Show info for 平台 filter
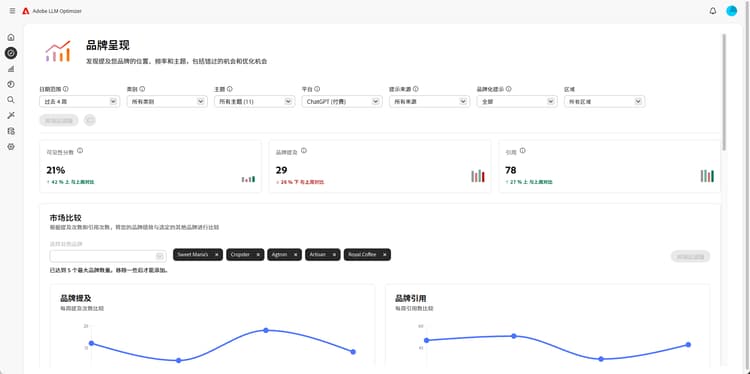Screen dimensions: 750x374 click(x=317, y=88)
